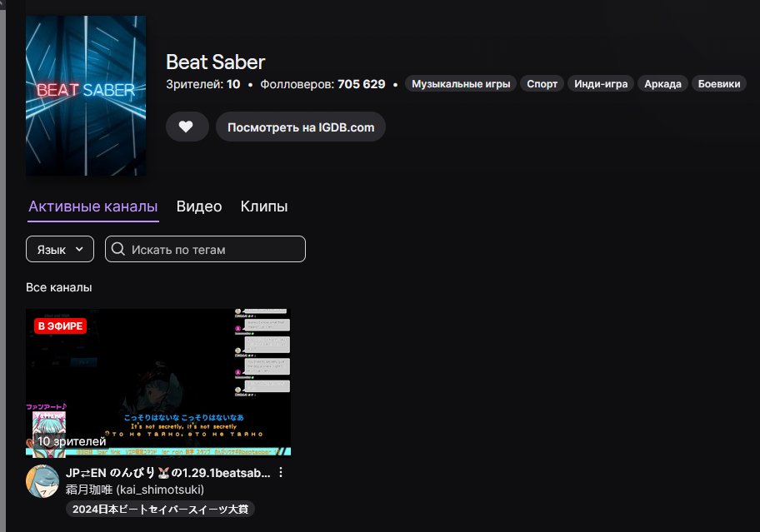Viewport: 760px width, 532px height.
Task: Click the heart icon to follow Beat Saber
Action: click(x=187, y=127)
